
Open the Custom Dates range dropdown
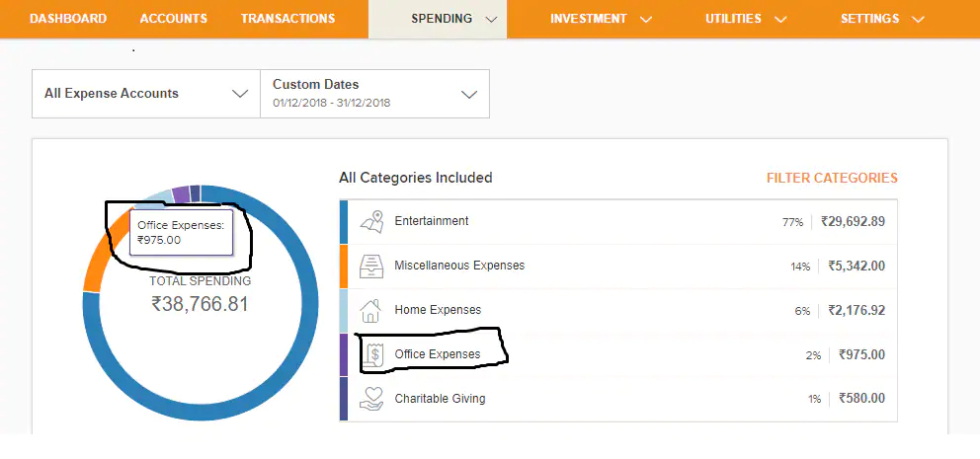[x=374, y=94]
